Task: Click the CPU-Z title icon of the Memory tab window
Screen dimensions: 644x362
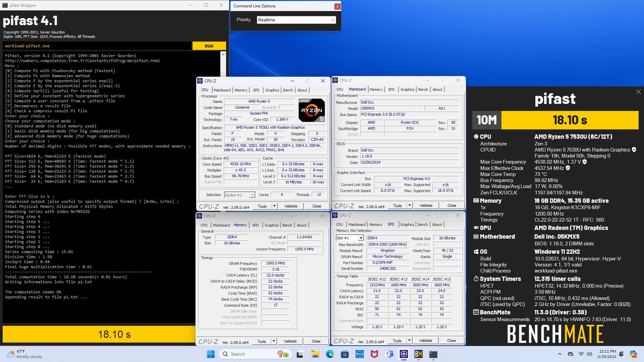Action: pos(199,216)
